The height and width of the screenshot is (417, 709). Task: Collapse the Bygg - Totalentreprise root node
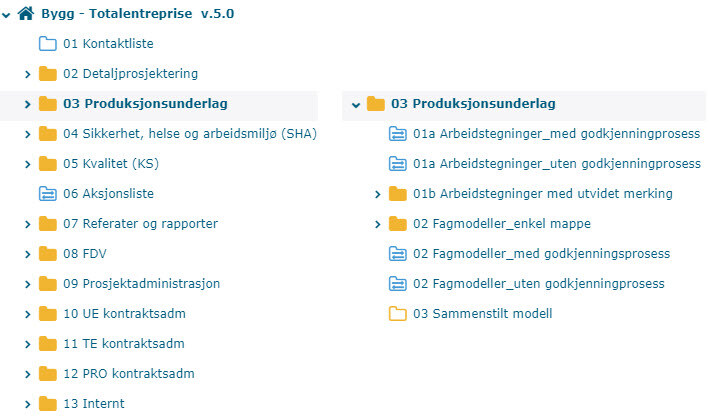[8, 15]
